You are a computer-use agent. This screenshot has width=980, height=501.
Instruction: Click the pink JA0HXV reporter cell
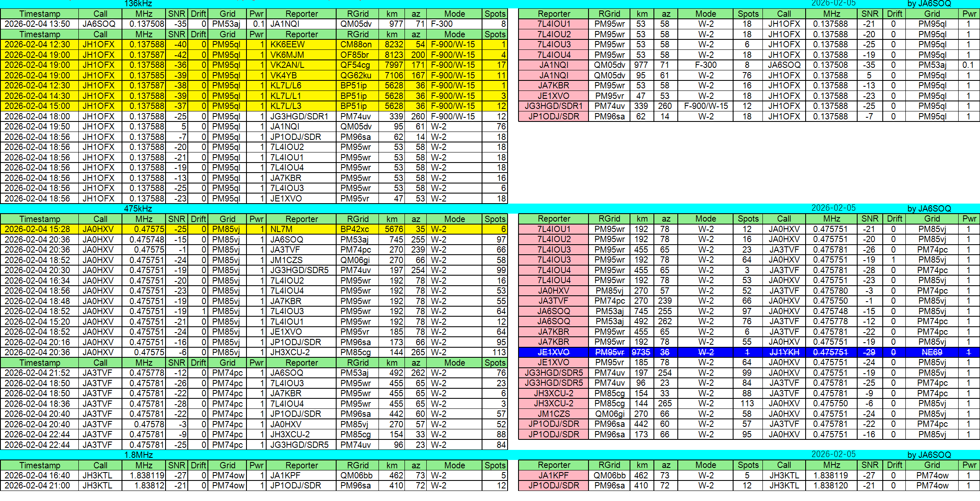coord(553,291)
